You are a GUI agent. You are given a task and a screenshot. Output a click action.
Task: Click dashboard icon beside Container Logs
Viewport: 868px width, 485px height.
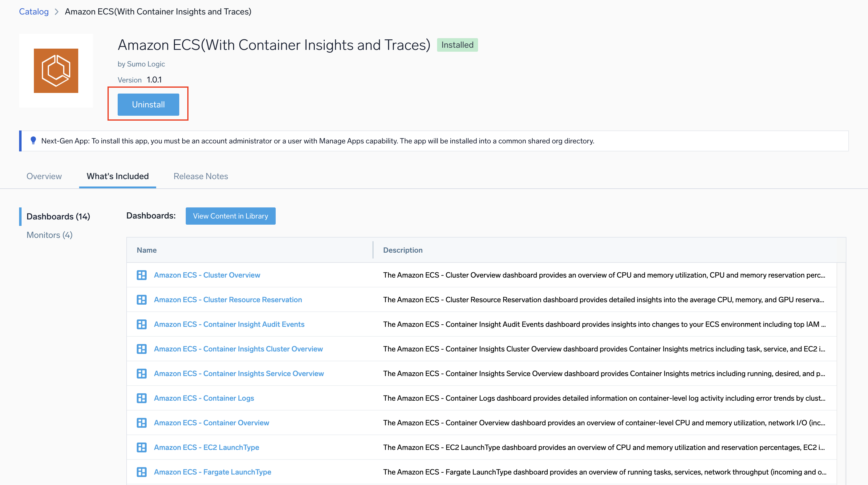[x=141, y=398]
